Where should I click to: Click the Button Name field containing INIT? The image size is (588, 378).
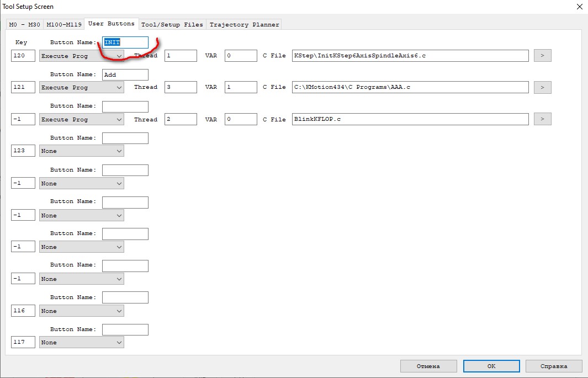click(x=125, y=42)
